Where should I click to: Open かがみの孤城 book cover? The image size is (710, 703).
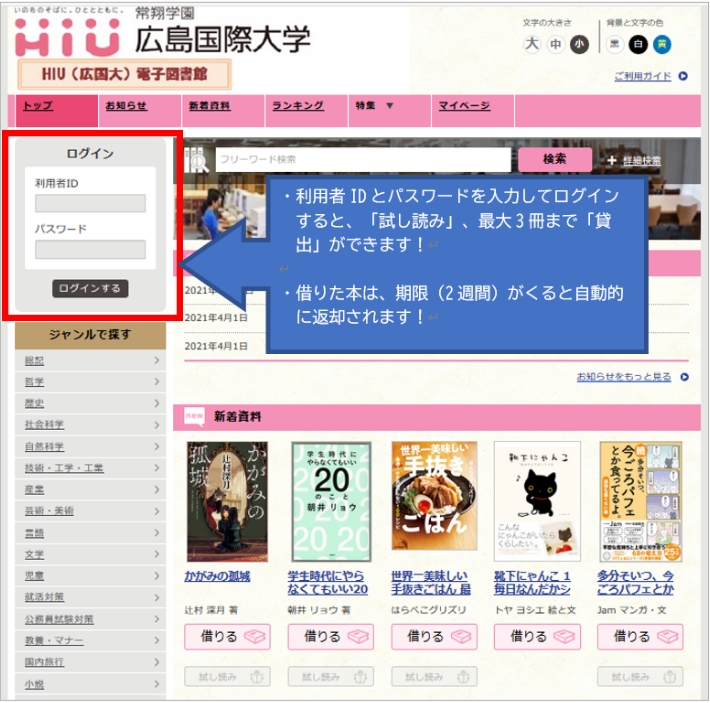(227, 502)
